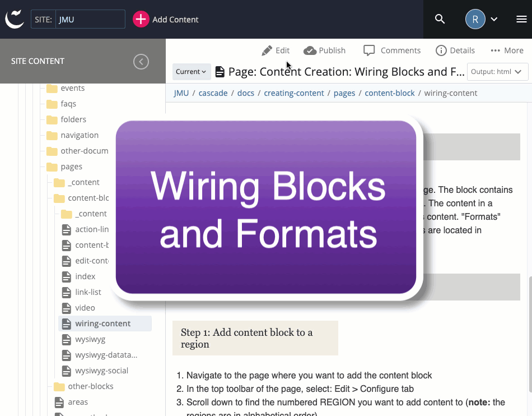Expand the user menu chevron
The height and width of the screenshot is (416, 532).
494,20
